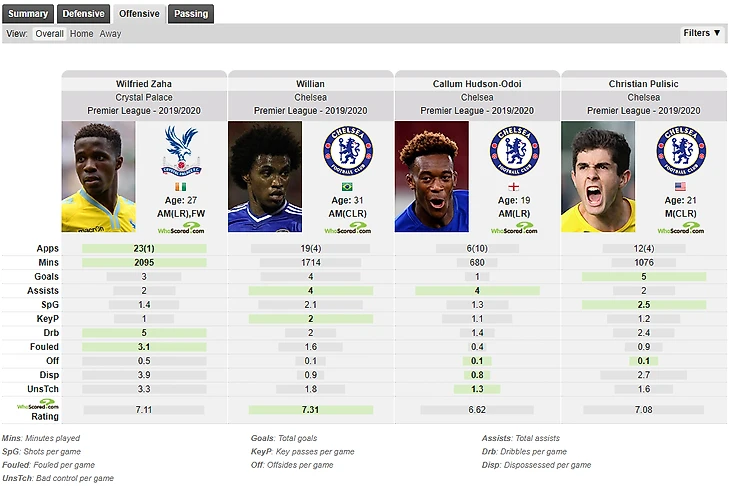730x486 pixels.
Task: Click Willian's highlighted 7.31 rating bar
Action: 311,410
